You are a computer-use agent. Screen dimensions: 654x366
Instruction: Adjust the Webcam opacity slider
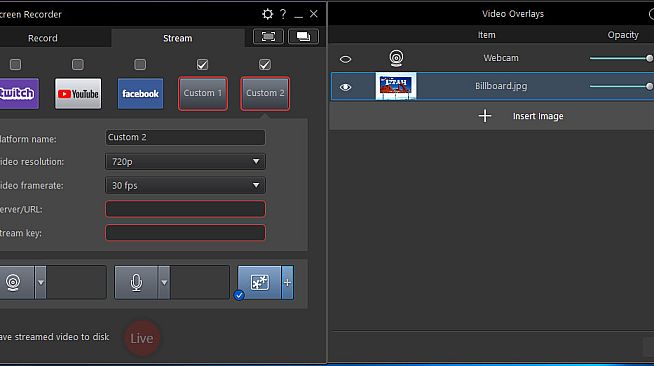point(621,58)
